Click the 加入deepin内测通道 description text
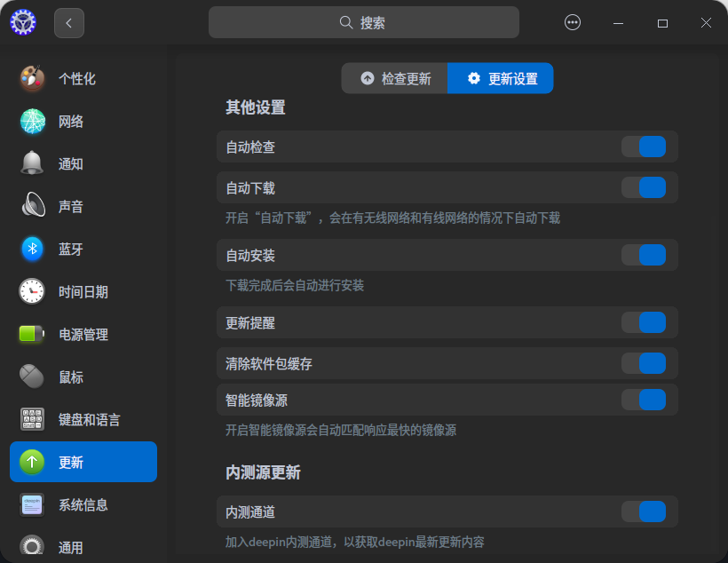Viewport: 728px width, 563px height. click(x=355, y=542)
